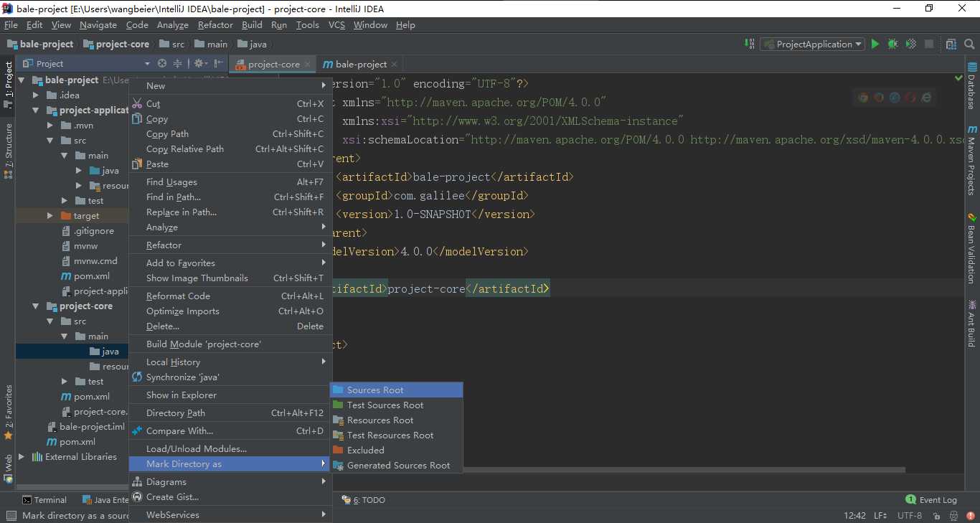Open the VCS menu
Screen dimensions: 980x523
(x=336, y=24)
